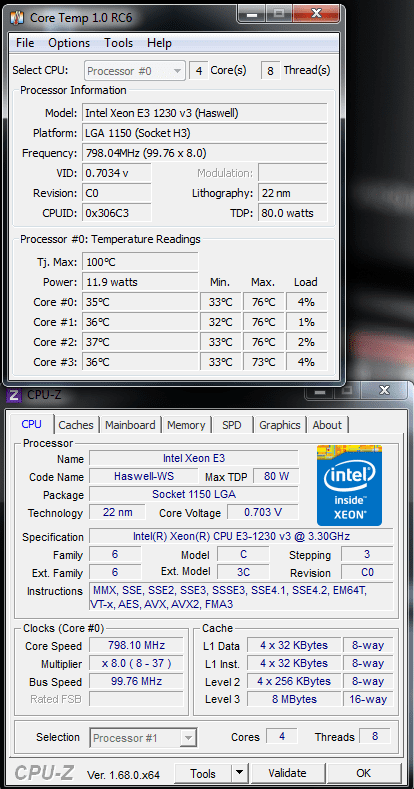The width and height of the screenshot is (414, 789).
Task: Click the Level 2 cache value '4 x 256 KBytes'
Action: (x=294, y=681)
